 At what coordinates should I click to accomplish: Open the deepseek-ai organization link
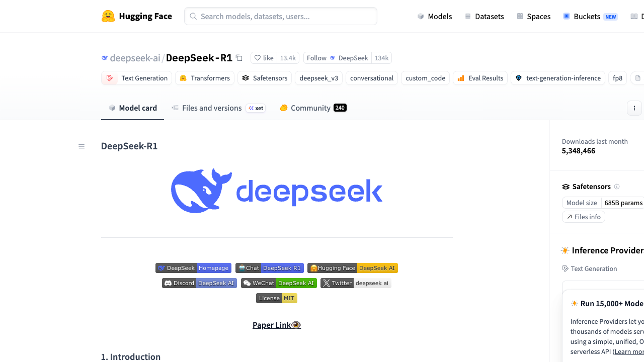point(135,58)
